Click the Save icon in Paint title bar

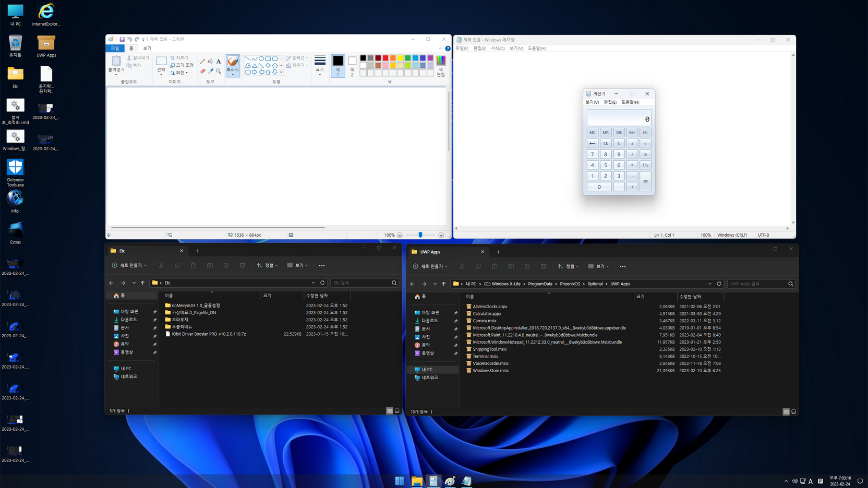click(x=122, y=39)
